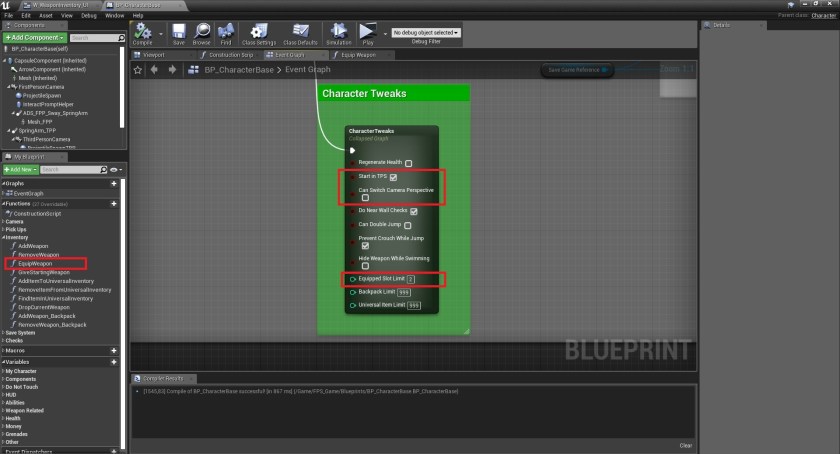Expand the Weapon Related variables category
The width and height of the screenshot is (840, 454).
coord(27,409)
